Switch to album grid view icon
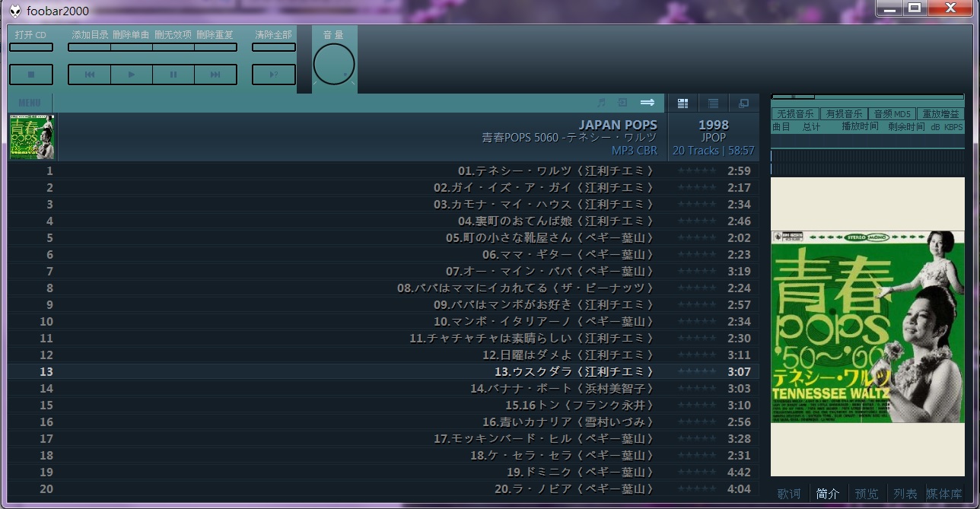The height and width of the screenshot is (509, 980). pos(682,103)
